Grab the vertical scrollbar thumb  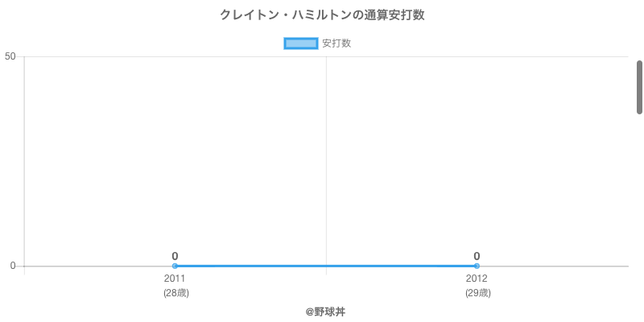[x=639, y=87]
